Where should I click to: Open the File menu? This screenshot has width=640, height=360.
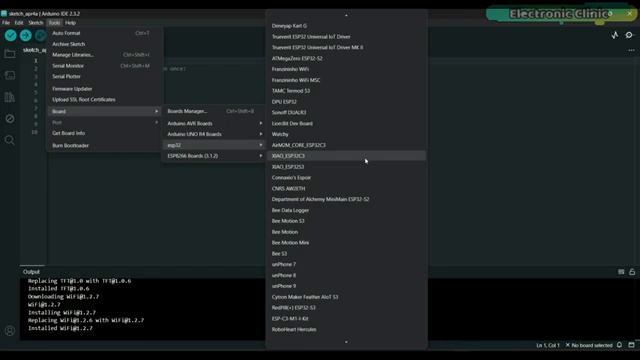coord(6,23)
